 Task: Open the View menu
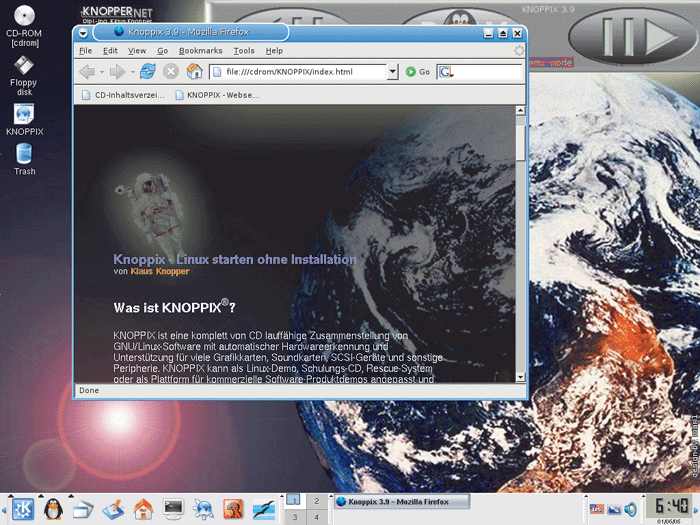137,51
